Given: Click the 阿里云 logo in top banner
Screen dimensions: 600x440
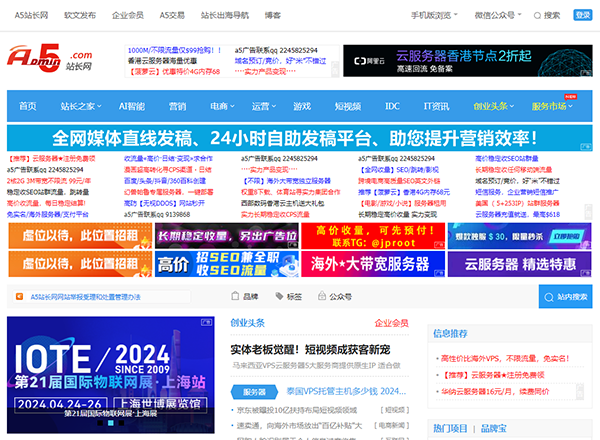Looking at the screenshot, I should (x=369, y=61).
